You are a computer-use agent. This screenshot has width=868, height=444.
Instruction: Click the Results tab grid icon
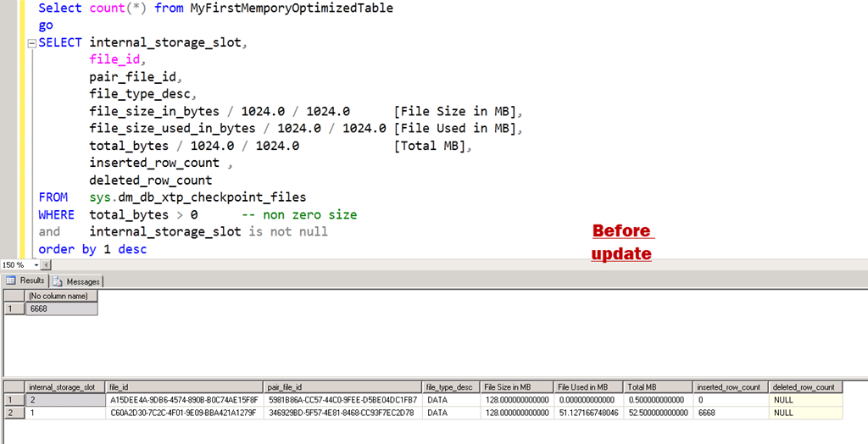pyautogui.click(x=11, y=280)
